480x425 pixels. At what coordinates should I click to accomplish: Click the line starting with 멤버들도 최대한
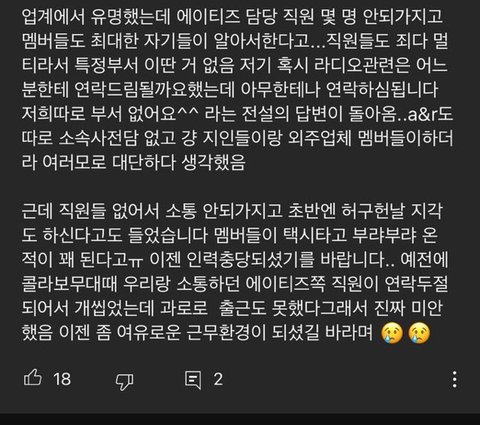tap(235, 41)
